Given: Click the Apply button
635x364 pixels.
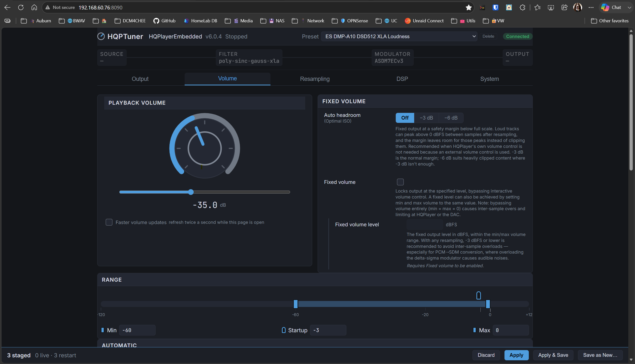Looking at the screenshot, I should point(516,355).
